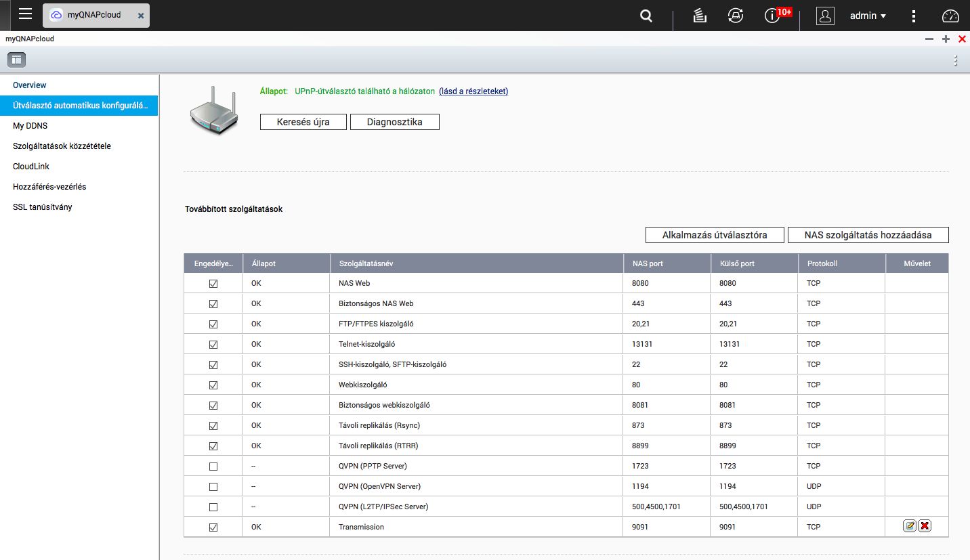Enable the QVPN (PPTP Server) checkbox

[213, 467]
